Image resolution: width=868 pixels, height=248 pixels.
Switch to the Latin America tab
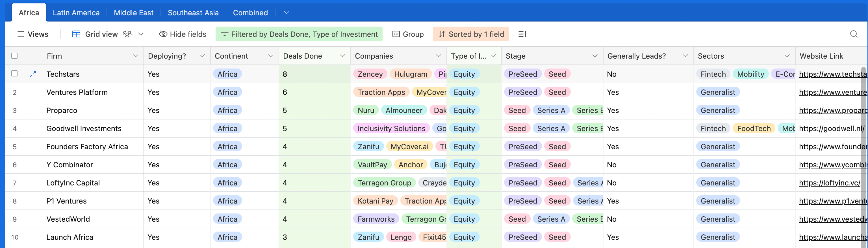pos(76,13)
